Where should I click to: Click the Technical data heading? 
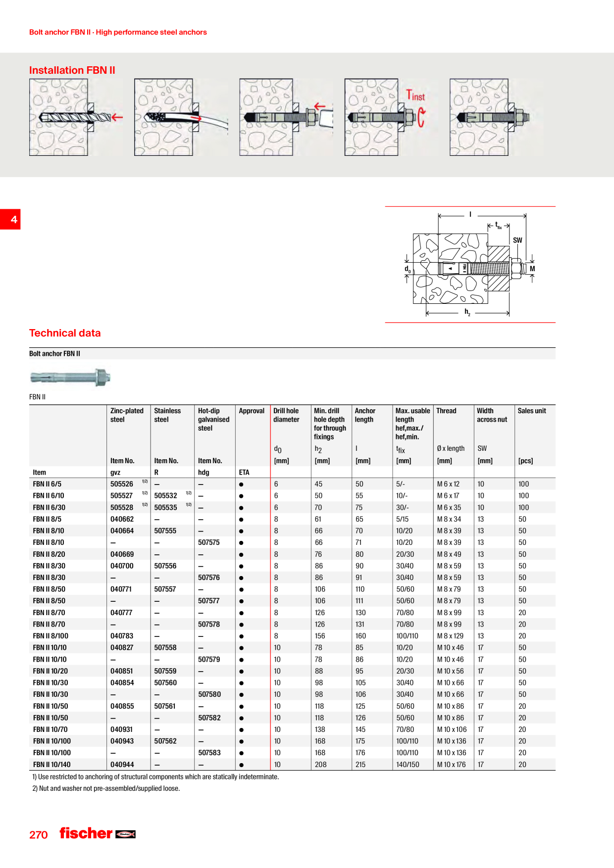pyautogui.click(x=65, y=333)
